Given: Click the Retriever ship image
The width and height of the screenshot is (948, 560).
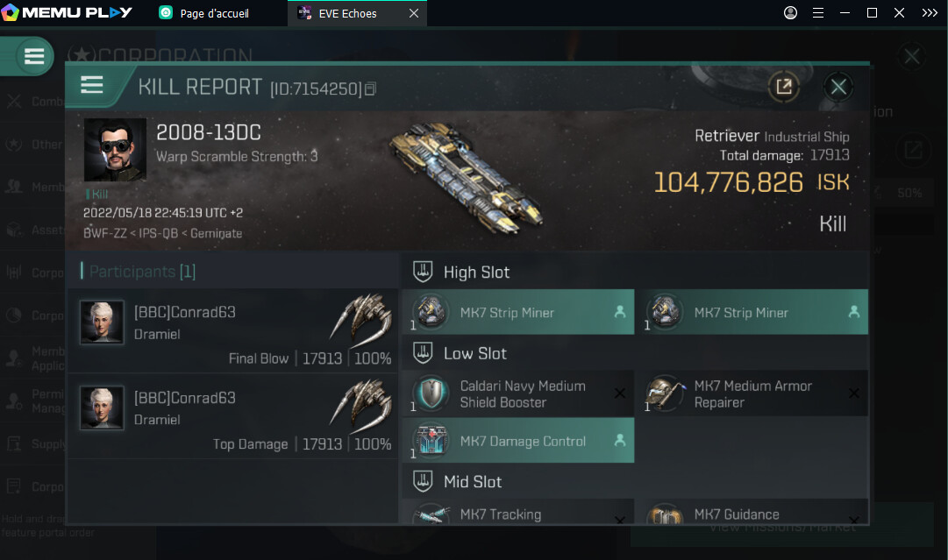Looking at the screenshot, I should click(x=465, y=175).
